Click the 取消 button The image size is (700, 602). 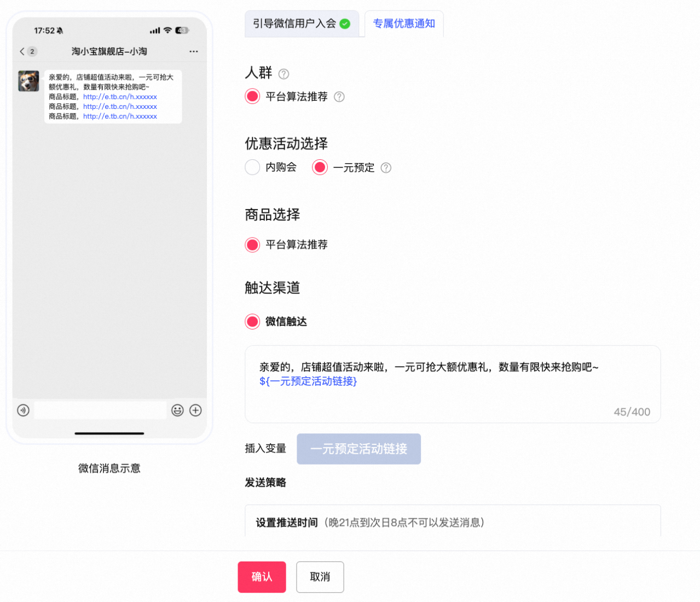pyautogui.click(x=320, y=577)
